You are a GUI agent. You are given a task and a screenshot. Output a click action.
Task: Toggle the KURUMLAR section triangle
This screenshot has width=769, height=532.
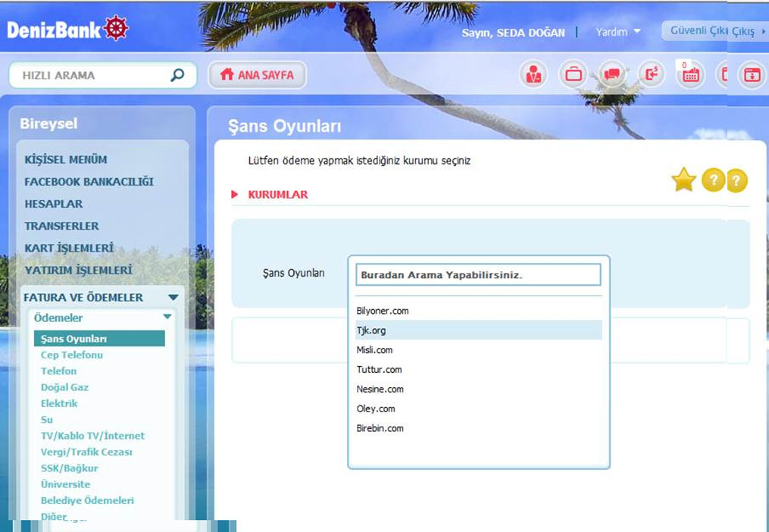click(x=234, y=194)
